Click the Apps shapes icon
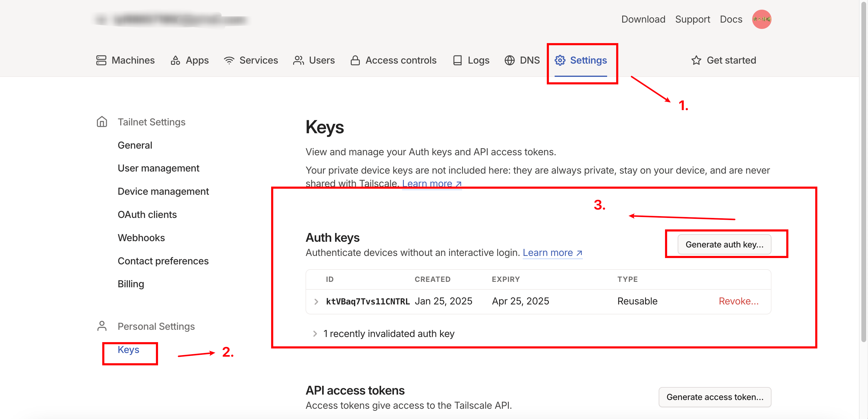Screen dimensions: 868x419 pos(175,60)
